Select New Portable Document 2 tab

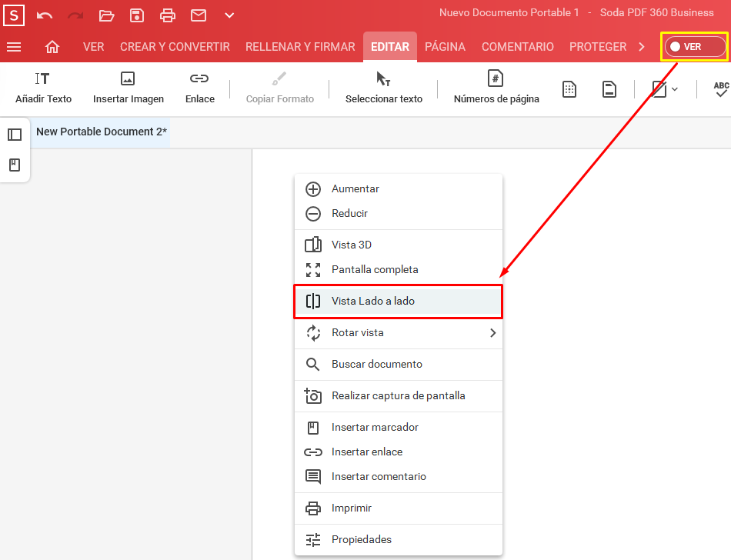(x=101, y=132)
